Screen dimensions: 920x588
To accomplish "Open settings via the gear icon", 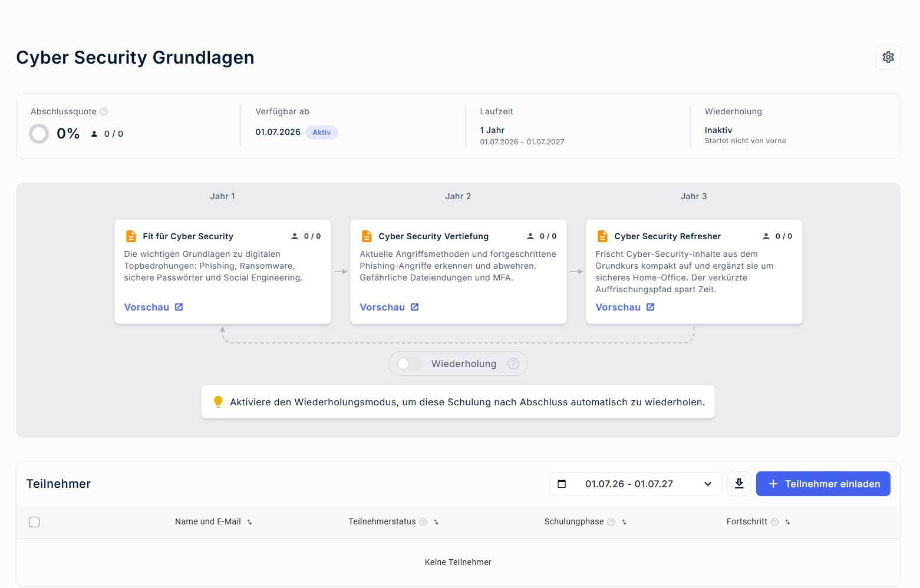I will point(888,57).
